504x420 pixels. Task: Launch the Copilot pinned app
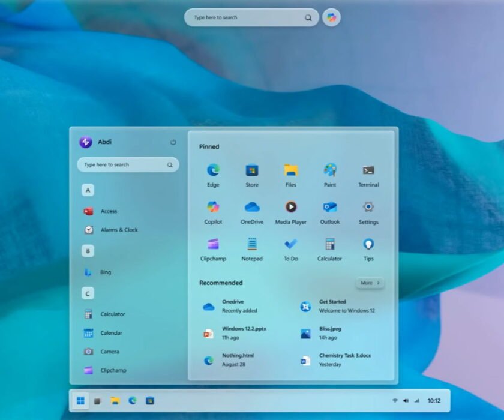[x=213, y=212]
